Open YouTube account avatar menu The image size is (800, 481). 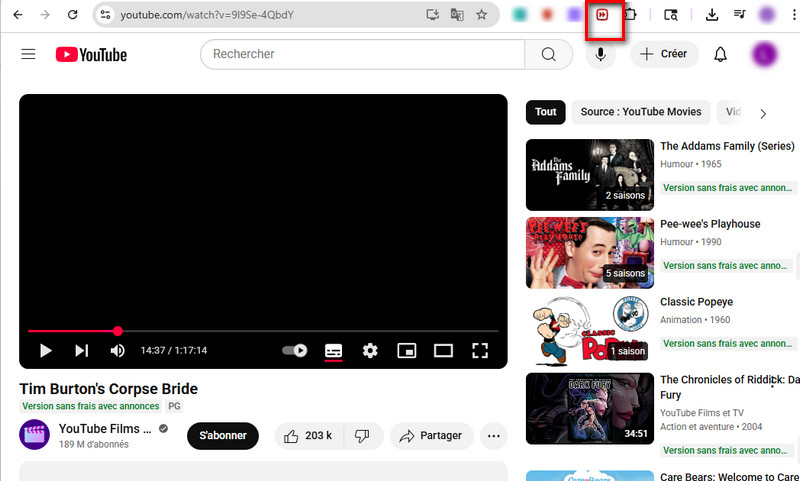(x=764, y=54)
